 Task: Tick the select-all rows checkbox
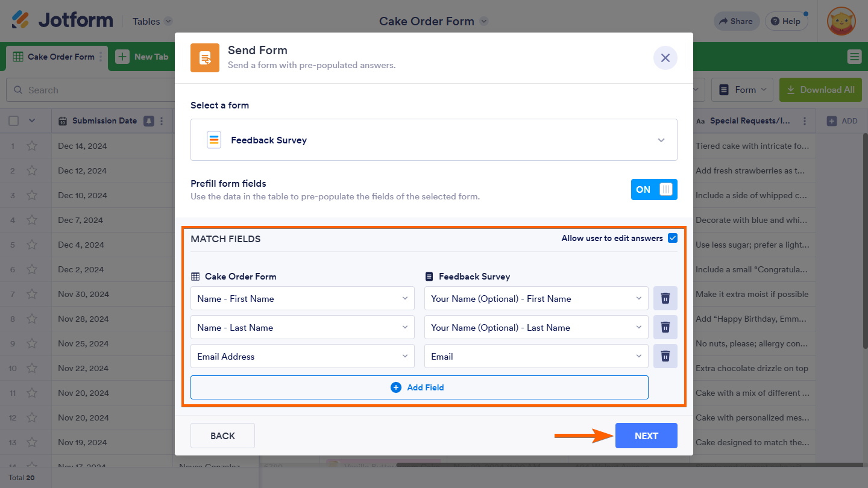click(x=14, y=121)
